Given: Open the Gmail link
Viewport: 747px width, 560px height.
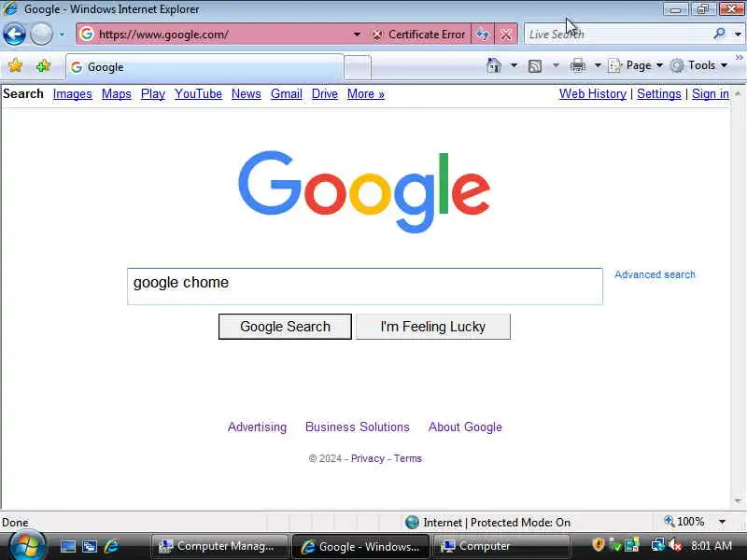Looking at the screenshot, I should [x=287, y=94].
